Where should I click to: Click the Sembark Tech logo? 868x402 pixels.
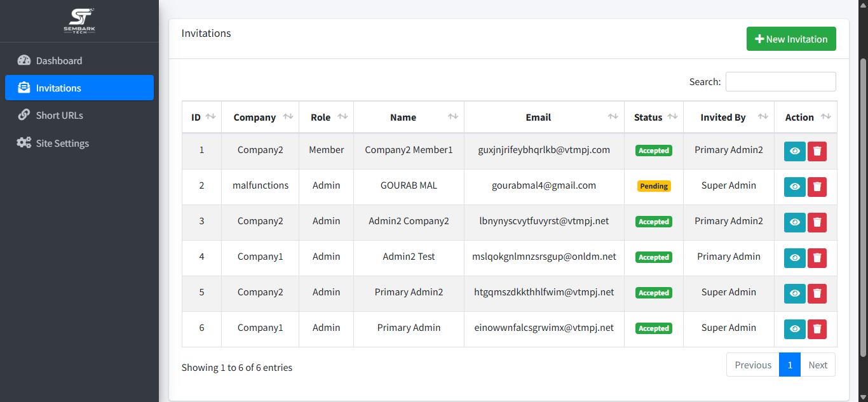click(x=79, y=21)
